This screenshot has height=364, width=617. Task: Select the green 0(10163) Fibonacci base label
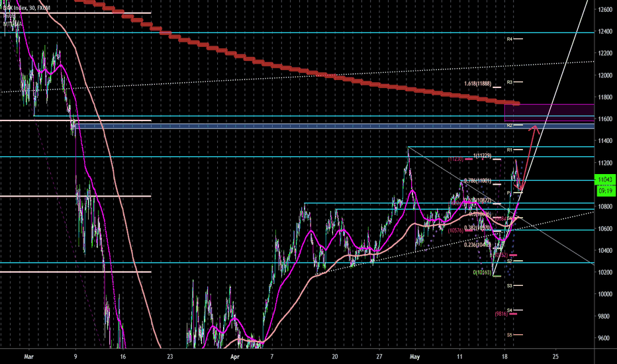tap(483, 272)
